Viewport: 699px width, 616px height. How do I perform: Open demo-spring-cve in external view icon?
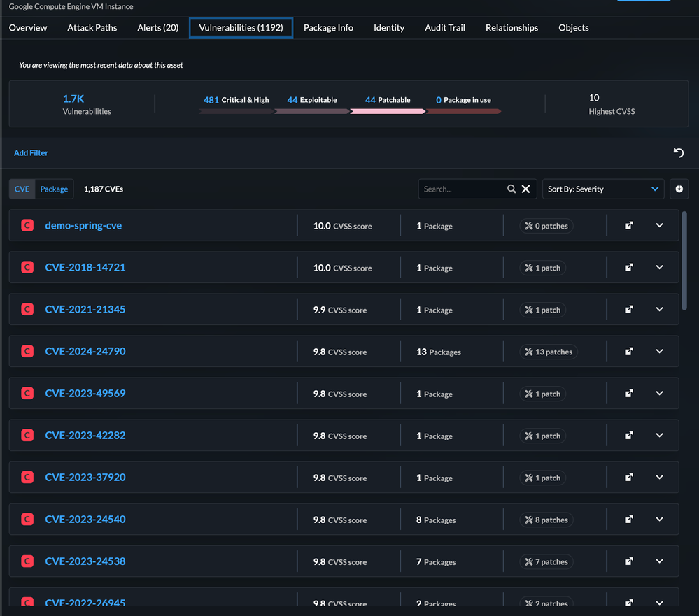628,226
